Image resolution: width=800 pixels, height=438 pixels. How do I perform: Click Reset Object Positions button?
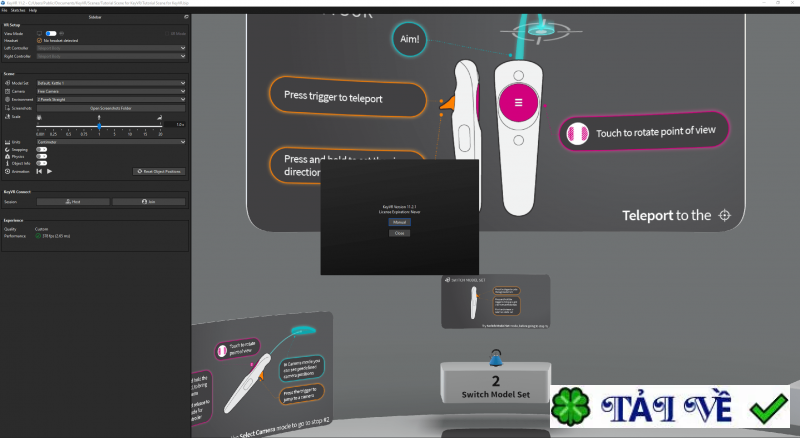tap(159, 172)
